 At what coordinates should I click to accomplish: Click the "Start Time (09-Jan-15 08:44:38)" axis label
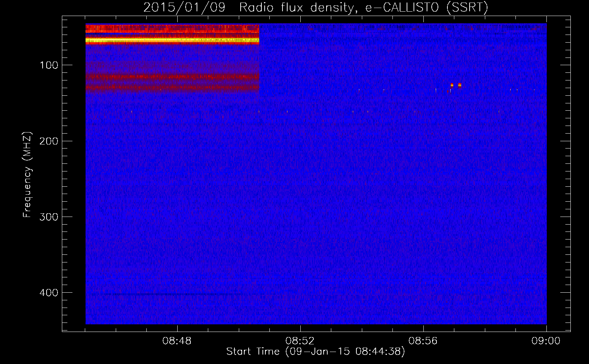coord(316,352)
